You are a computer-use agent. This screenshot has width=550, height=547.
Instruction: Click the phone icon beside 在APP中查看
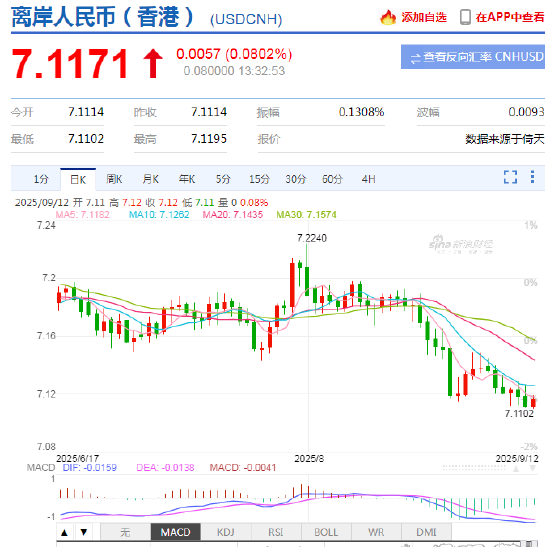point(465,17)
